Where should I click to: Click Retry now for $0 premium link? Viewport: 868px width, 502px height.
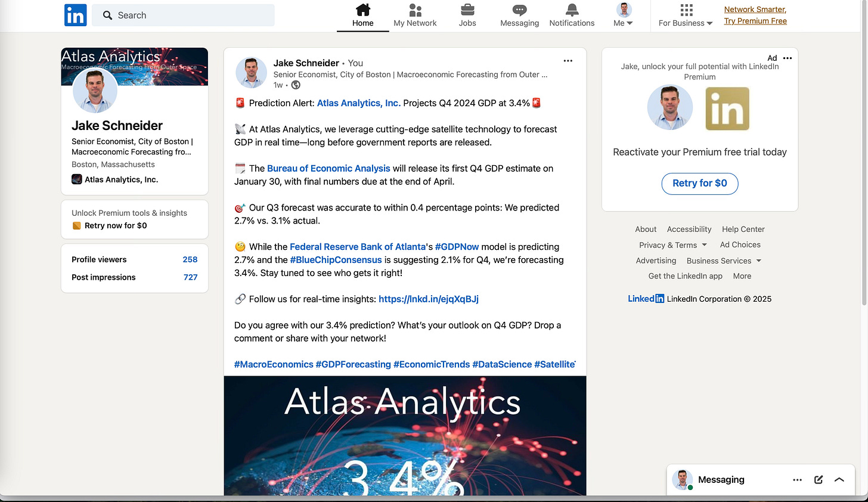[x=116, y=225]
